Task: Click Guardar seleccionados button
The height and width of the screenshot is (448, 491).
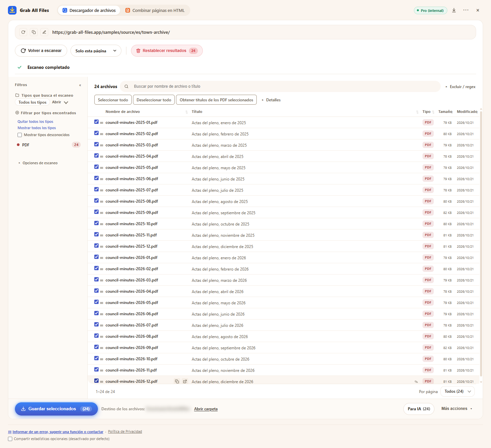Action: point(56,409)
